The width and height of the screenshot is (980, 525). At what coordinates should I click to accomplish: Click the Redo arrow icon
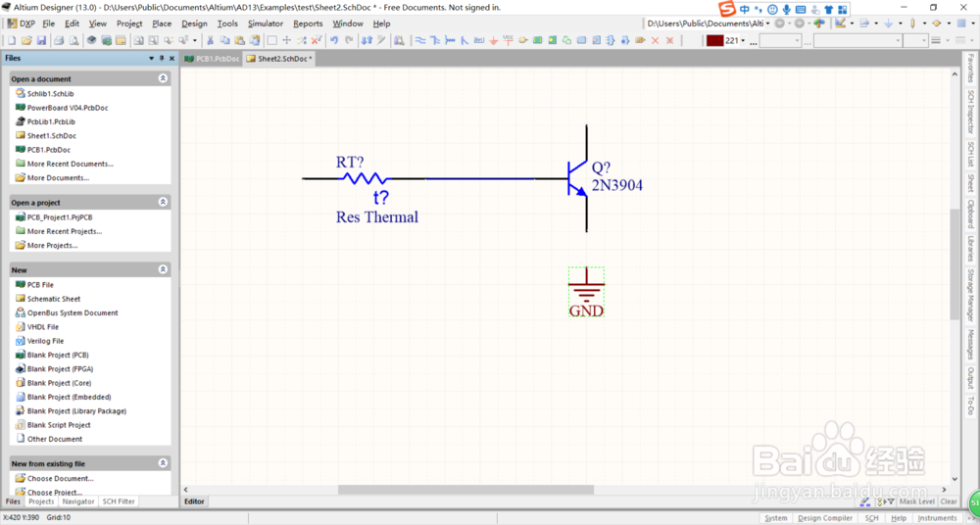pyautogui.click(x=349, y=40)
